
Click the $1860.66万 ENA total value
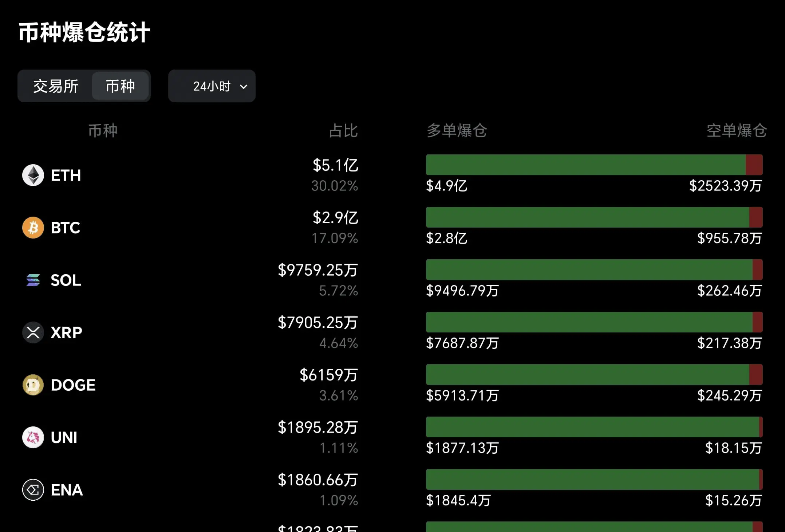point(318,480)
